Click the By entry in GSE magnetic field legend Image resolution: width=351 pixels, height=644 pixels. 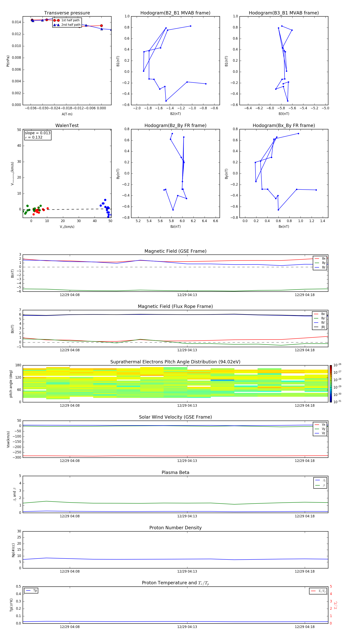[x=320, y=263]
